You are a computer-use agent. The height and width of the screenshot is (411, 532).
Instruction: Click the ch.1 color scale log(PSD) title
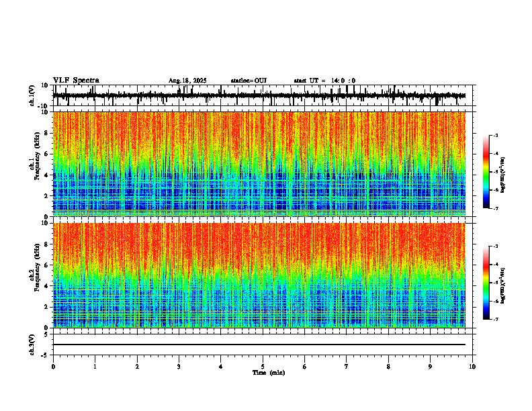pos(503,175)
